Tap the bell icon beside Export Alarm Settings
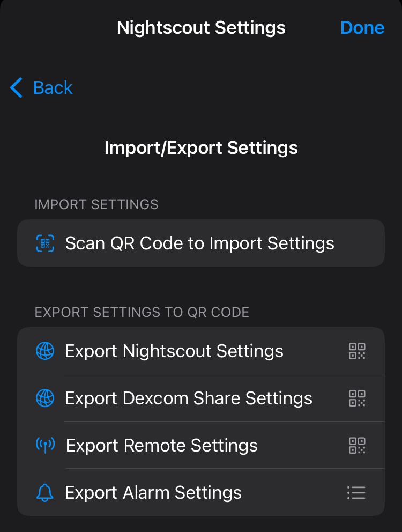 [x=46, y=492]
